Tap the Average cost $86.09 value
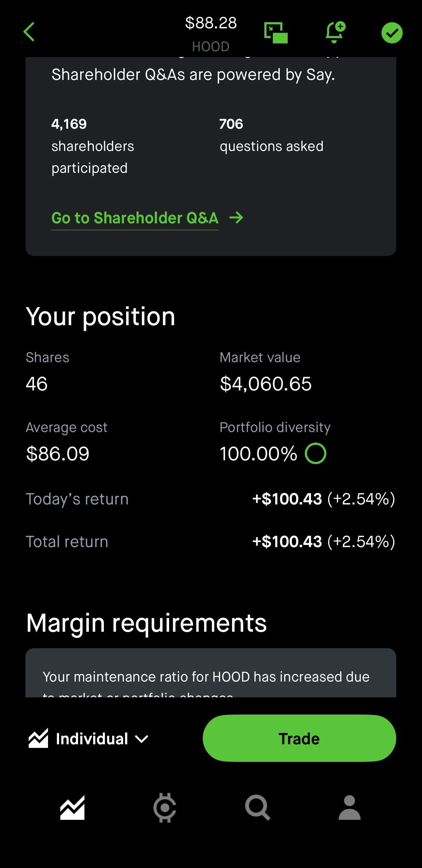Image resolution: width=422 pixels, height=868 pixels. tap(58, 454)
